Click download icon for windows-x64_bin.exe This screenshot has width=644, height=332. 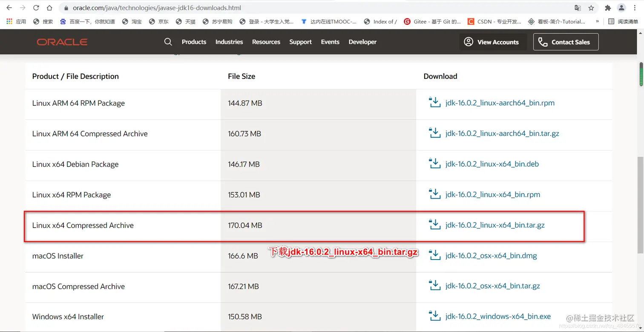point(434,316)
